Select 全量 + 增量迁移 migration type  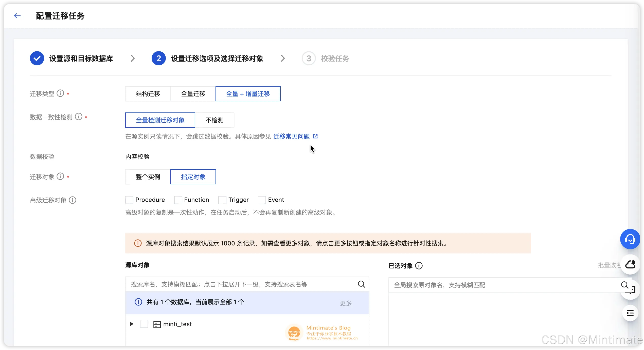[x=248, y=94]
